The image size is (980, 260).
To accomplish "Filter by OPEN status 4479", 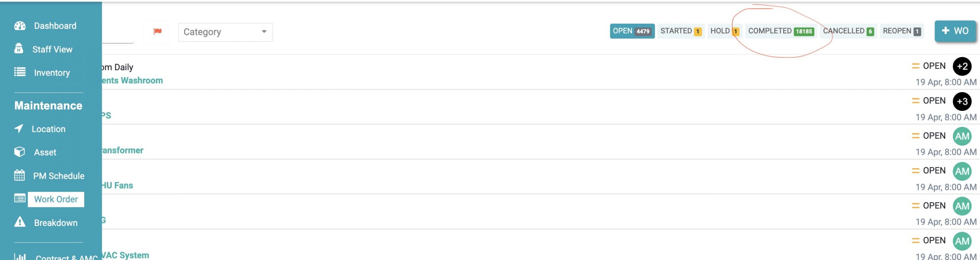I will (x=632, y=31).
